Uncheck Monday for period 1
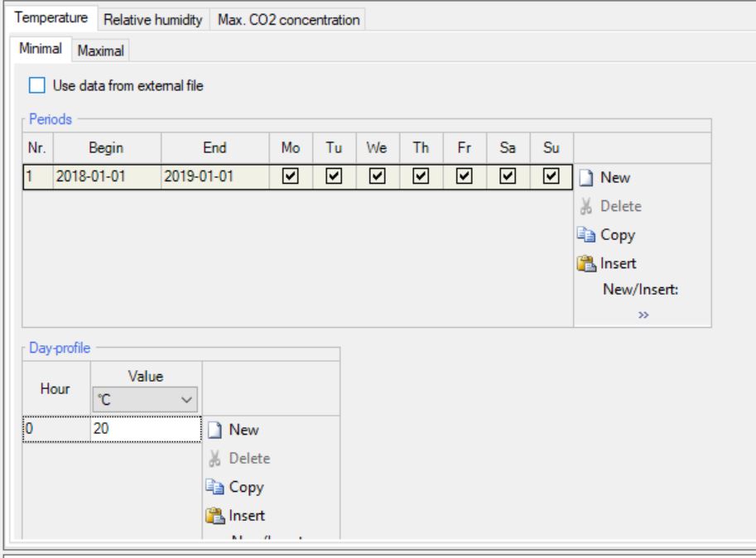Screen dimensions: 756x558 [291, 177]
